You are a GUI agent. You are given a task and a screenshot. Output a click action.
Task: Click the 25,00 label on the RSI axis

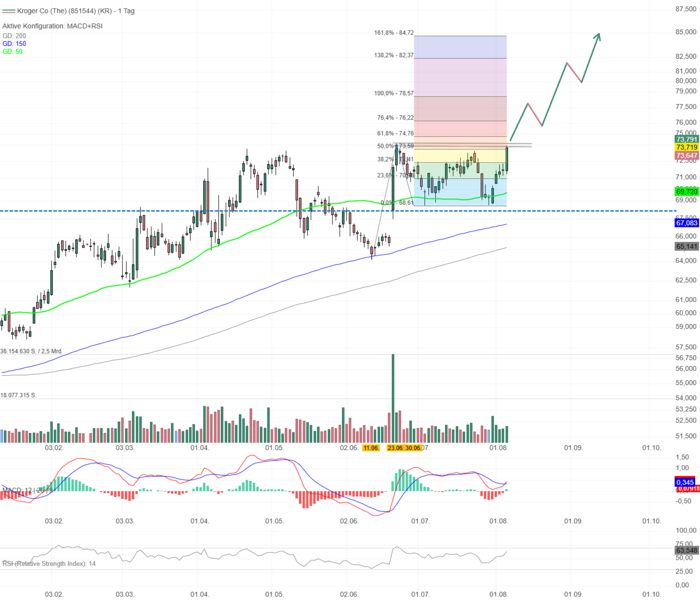click(x=684, y=571)
